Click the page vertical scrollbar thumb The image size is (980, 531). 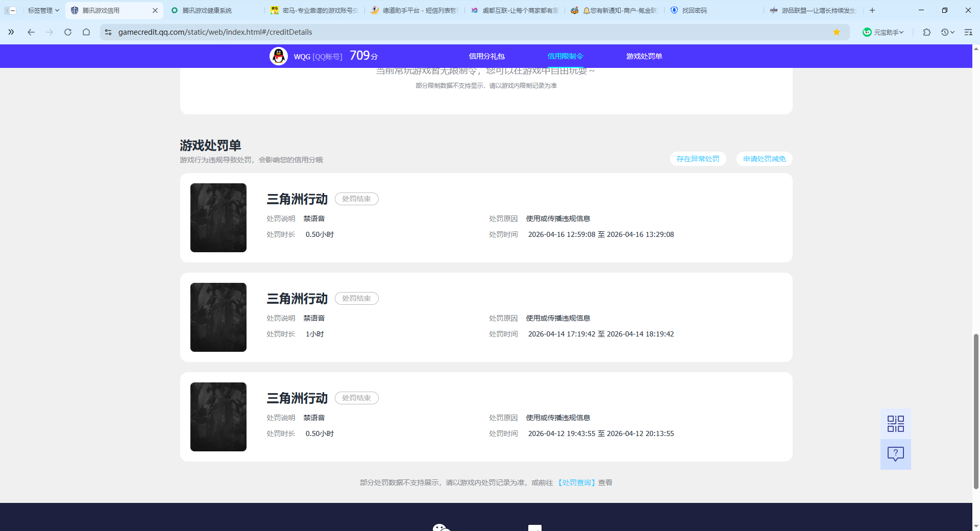[x=976, y=412]
